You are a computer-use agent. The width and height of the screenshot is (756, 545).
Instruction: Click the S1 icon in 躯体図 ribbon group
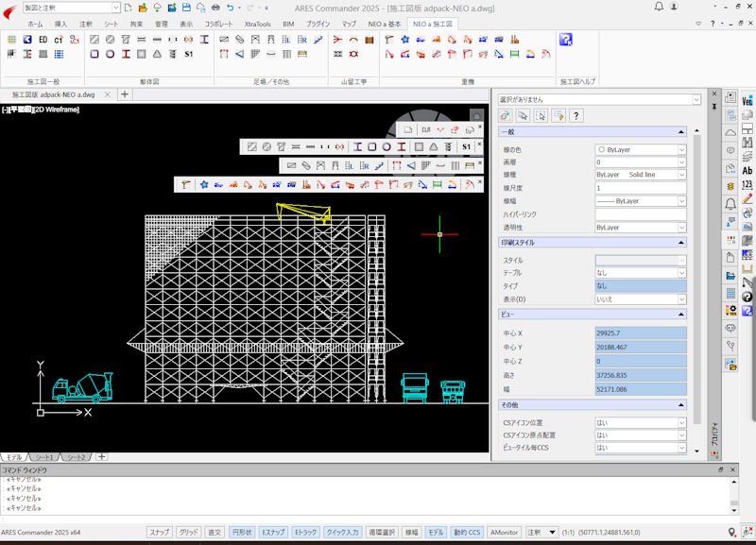tap(189, 54)
